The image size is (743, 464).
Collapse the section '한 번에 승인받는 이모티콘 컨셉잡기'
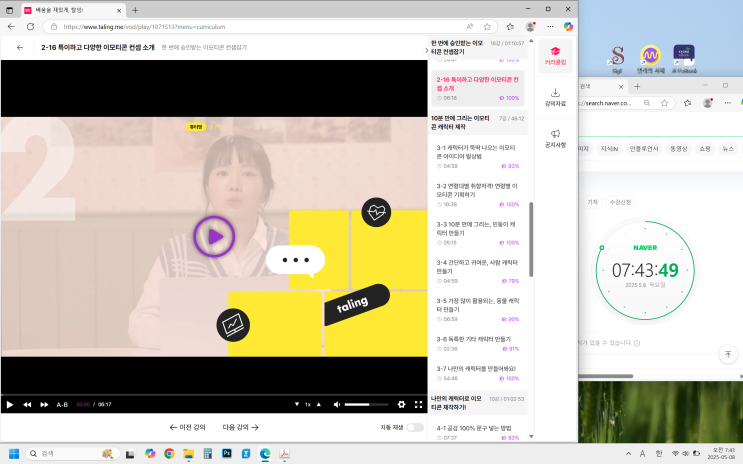click(x=478, y=47)
